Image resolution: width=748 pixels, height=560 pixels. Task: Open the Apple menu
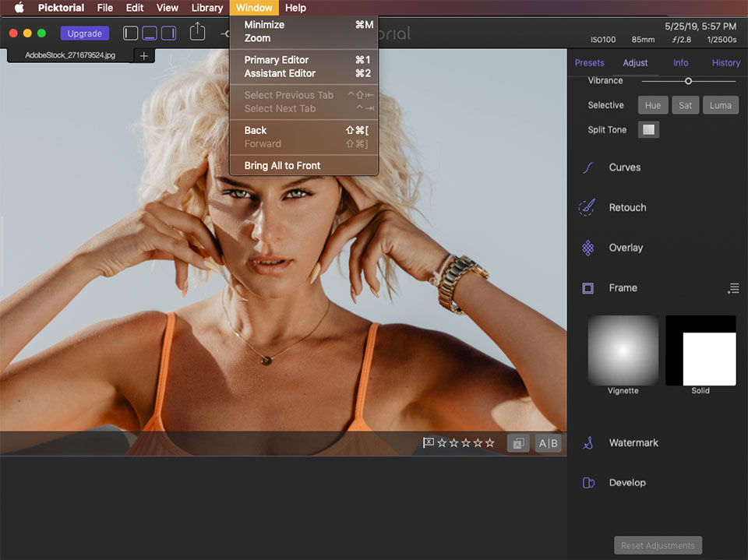point(19,8)
